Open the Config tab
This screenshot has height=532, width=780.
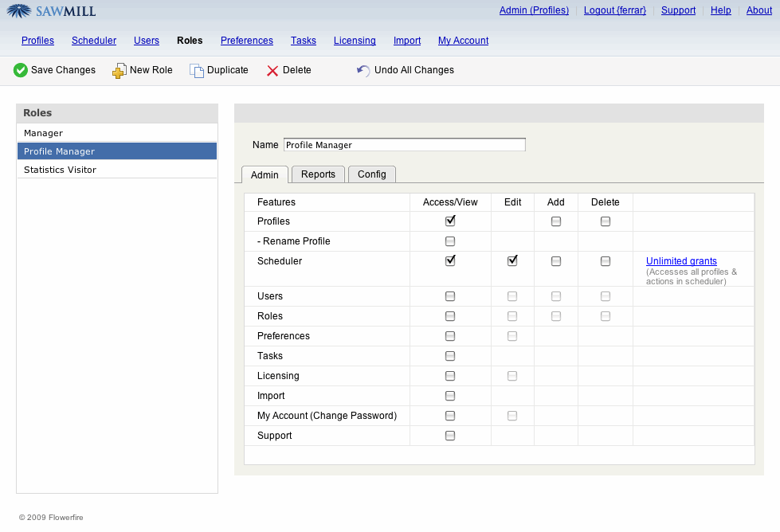click(x=371, y=174)
